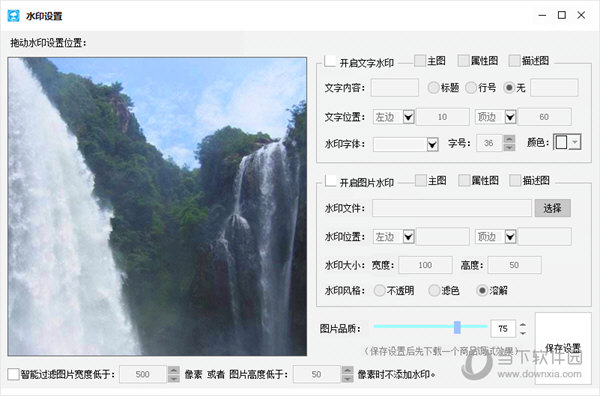Image resolution: width=600 pixels, height=396 pixels.
Task: Check 主图 for text watermark
Action: click(x=420, y=61)
